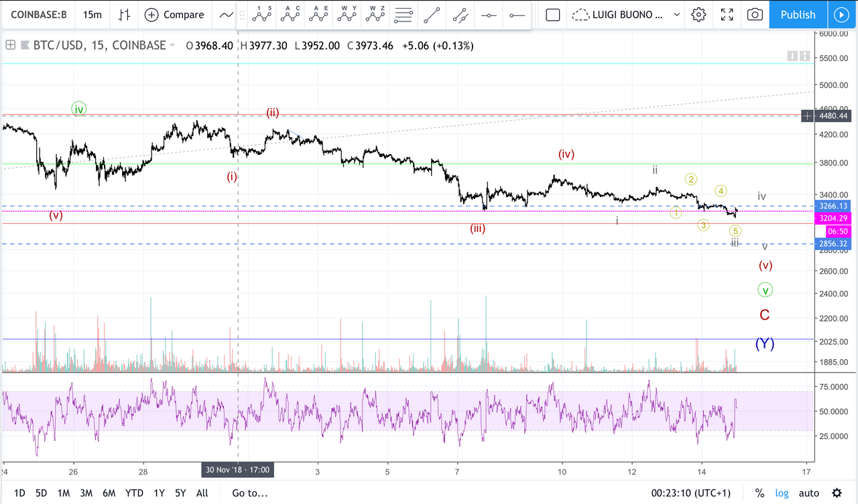Select the horizontal levels drawing tool
858x504 pixels.
pyautogui.click(x=404, y=15)
